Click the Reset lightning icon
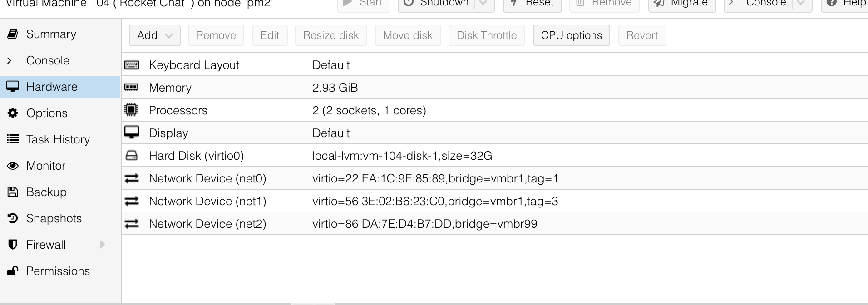 coord(513,3)
